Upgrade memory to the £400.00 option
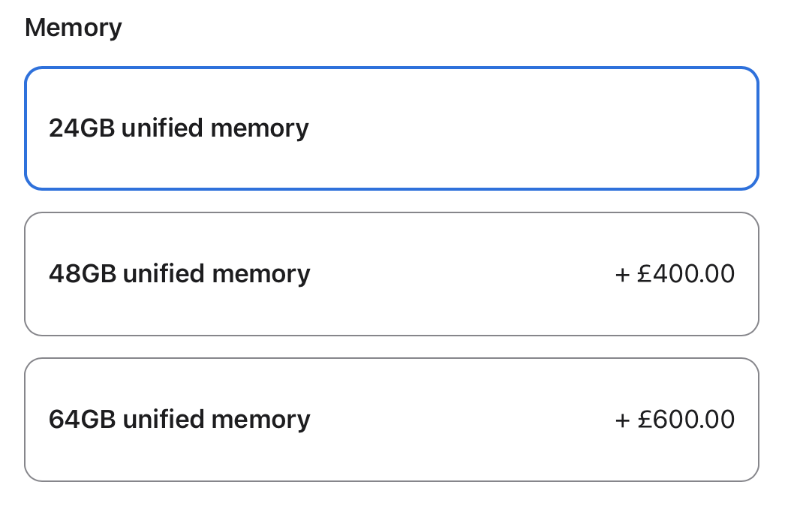812x509 pixels. click(x=391, y=274)
